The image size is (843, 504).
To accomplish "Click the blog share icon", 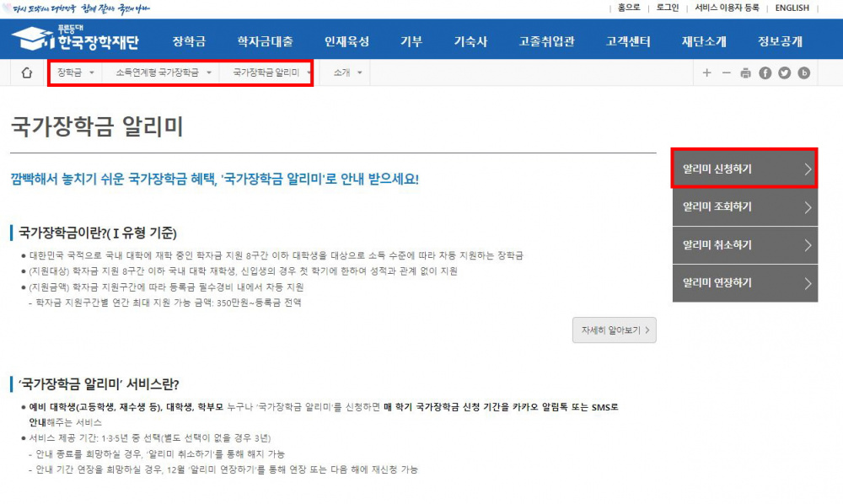I will coord(803,72).
